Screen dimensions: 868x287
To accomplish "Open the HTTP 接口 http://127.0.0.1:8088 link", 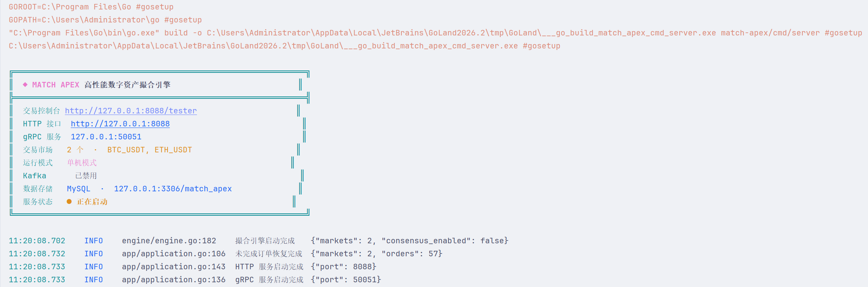I will [120, 124].
